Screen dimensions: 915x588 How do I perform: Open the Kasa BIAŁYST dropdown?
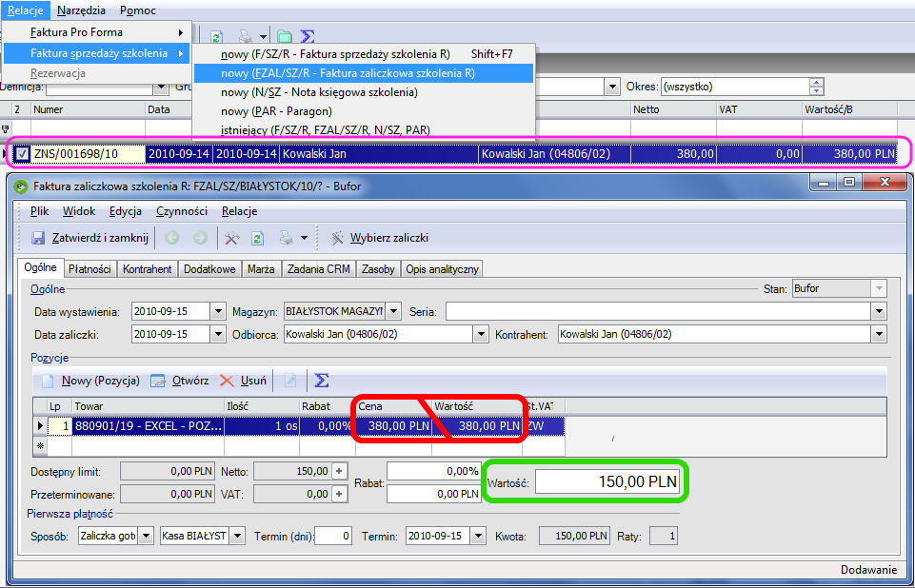tap(237, 536)
